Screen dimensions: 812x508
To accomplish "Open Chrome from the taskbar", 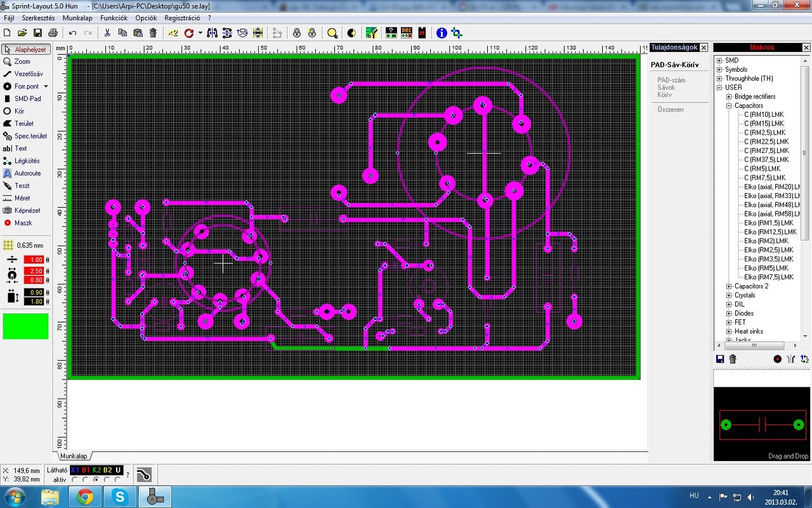I will coord(85,497).
